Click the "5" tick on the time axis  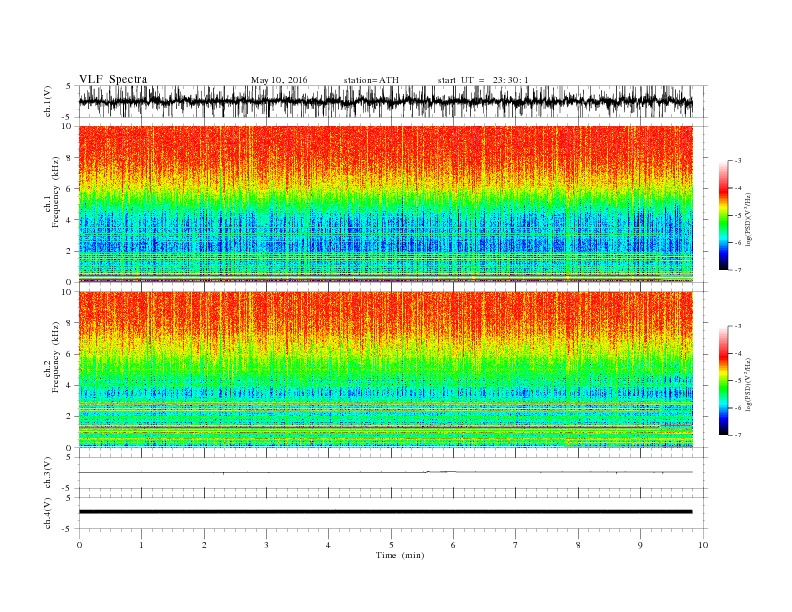[391, 545]
